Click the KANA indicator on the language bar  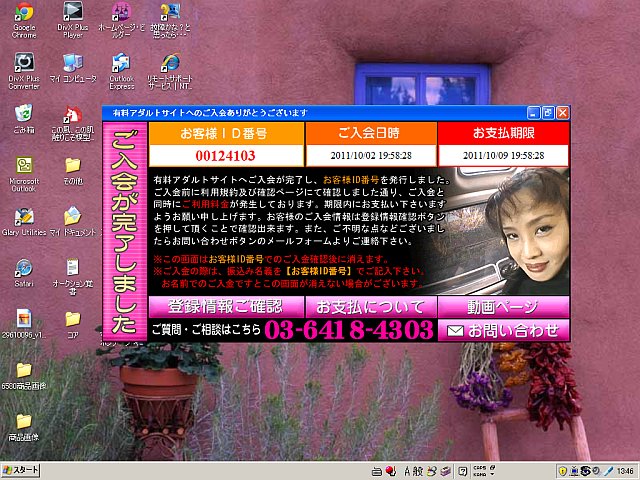480,474
